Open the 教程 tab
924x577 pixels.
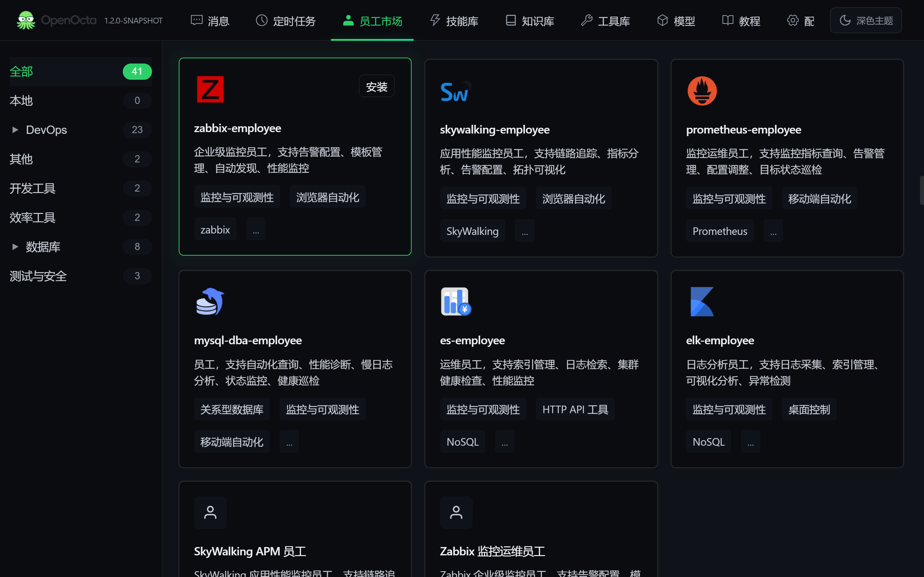741,21
